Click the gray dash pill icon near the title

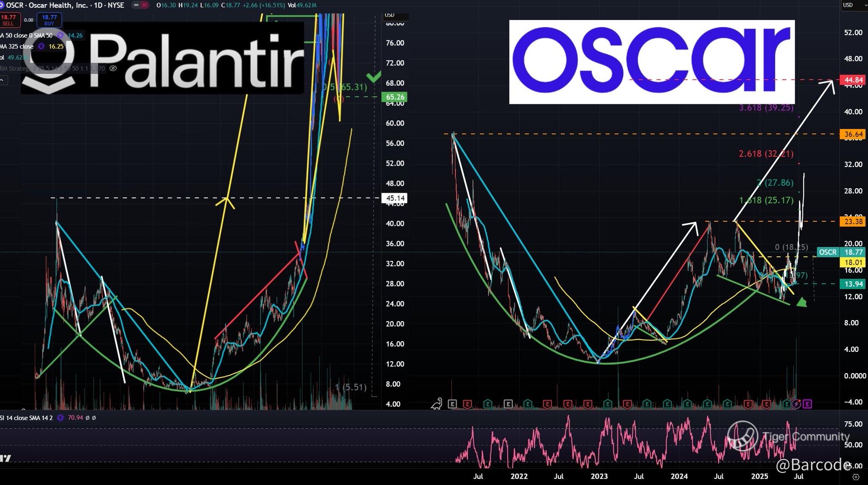136,6
